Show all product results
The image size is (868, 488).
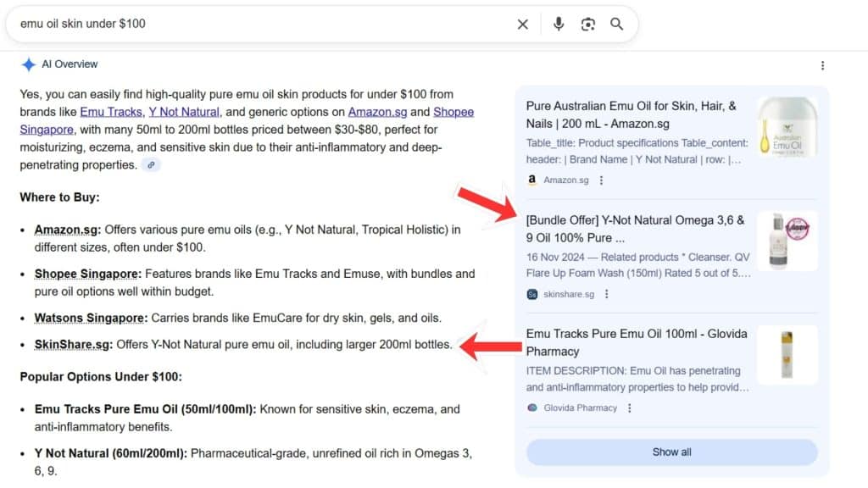[671, 452]
